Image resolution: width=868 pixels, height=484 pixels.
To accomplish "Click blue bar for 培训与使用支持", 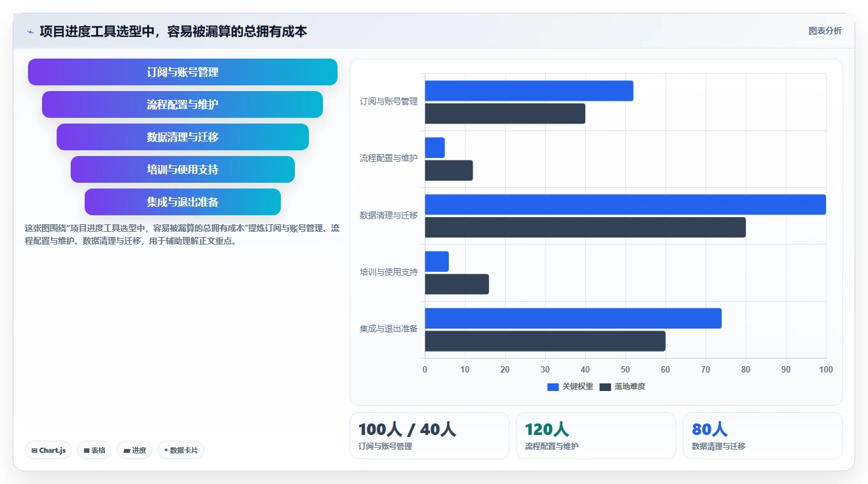I will (437, 262).
